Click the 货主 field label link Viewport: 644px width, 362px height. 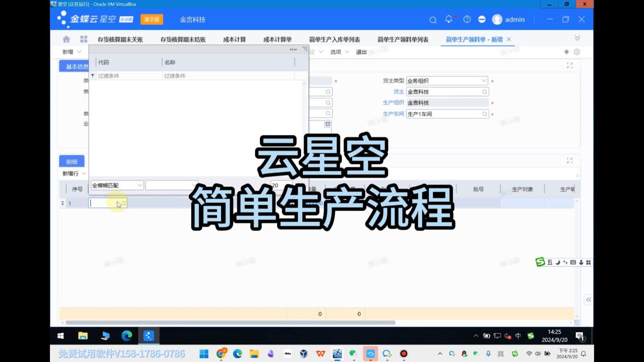[398, 92]
